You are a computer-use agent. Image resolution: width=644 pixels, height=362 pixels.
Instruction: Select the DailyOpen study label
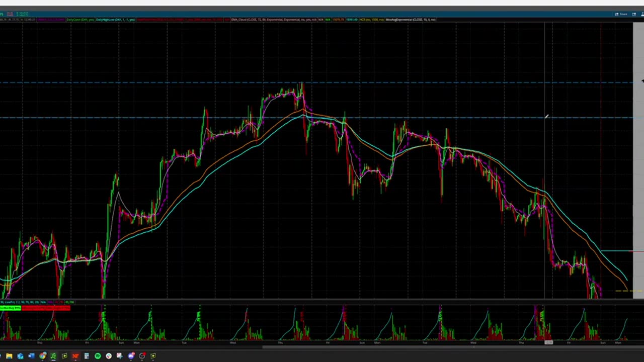click(80, 20)
